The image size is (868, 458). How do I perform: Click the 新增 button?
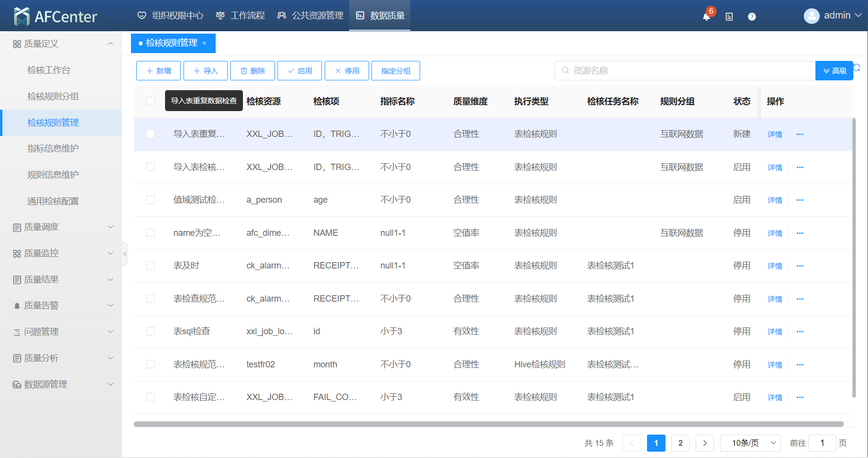click(158, 71)
